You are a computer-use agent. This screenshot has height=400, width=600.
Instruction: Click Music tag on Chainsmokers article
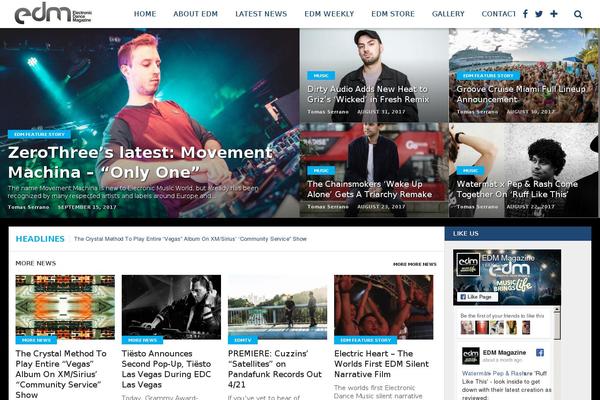[x=321, y=171]
